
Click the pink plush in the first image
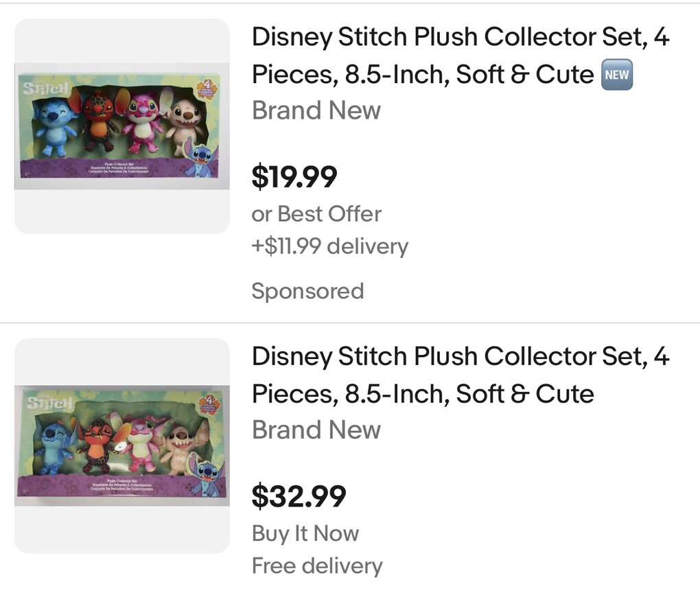point(143,122)
